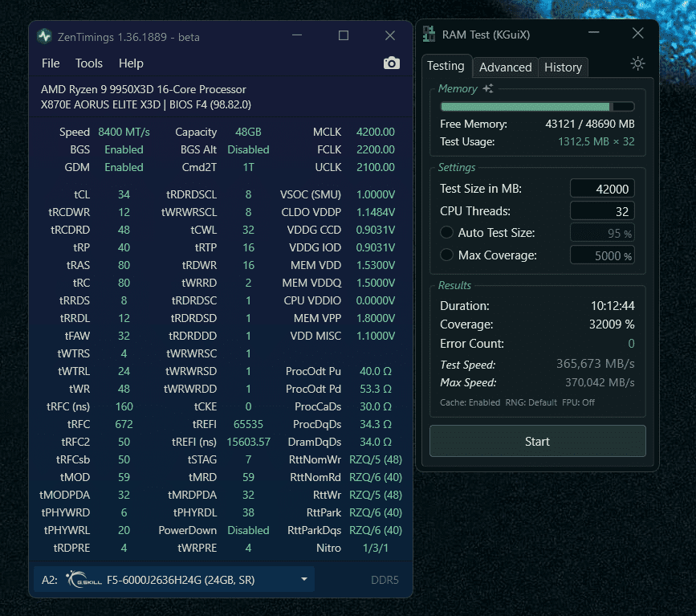Click the Cmd2T 1T value

248,167
